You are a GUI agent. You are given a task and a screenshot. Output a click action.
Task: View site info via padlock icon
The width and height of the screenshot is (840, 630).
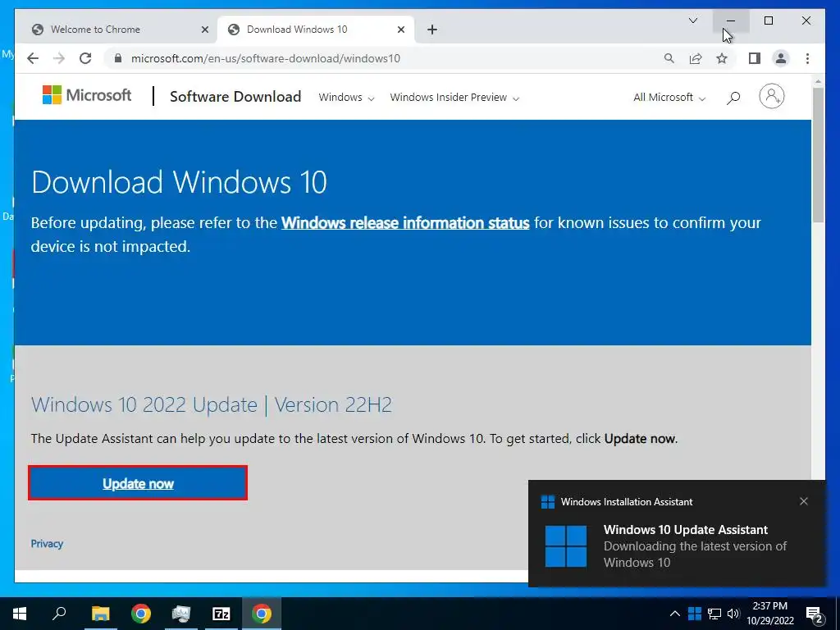(118, 58)
